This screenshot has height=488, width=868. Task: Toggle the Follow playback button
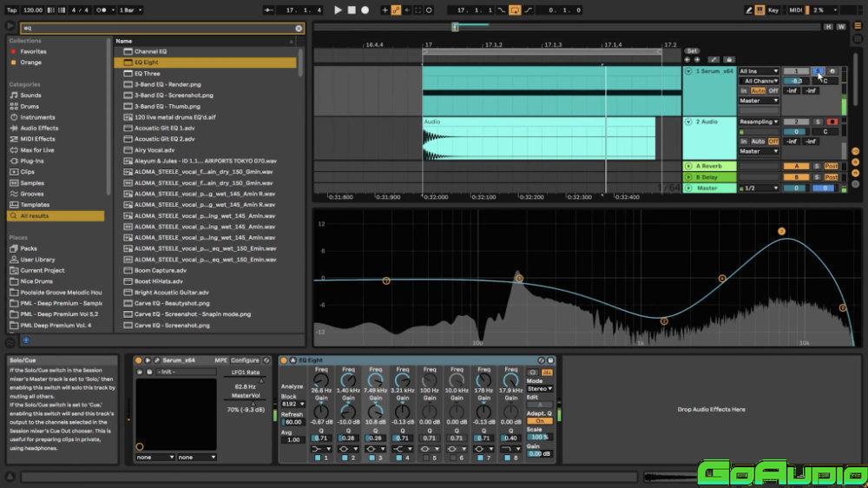pyautogui.click(x=268, y=10)
